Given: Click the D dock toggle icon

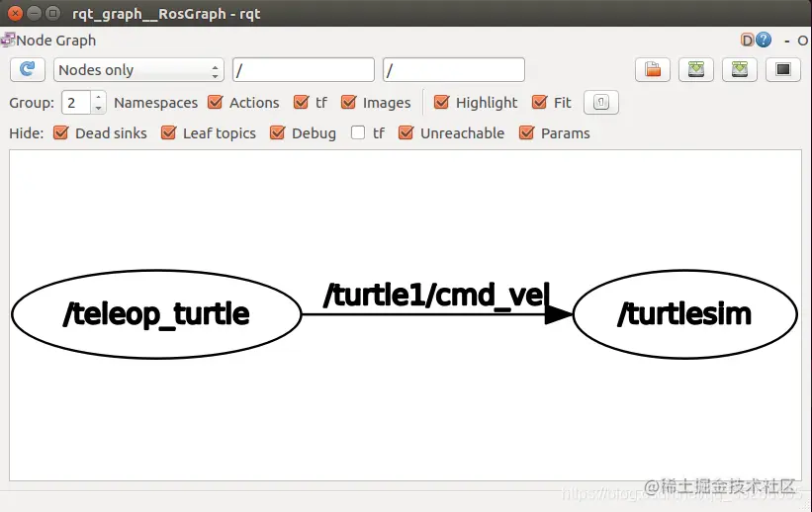Looking at the screenshot, I should 747,40.
